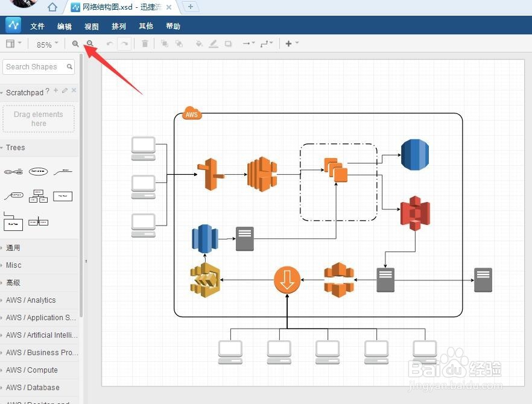Image resolution: width=532 pixels, height=404 pixels.
Task: Expand the 高级 shape category
Action: tap(39, 283)
